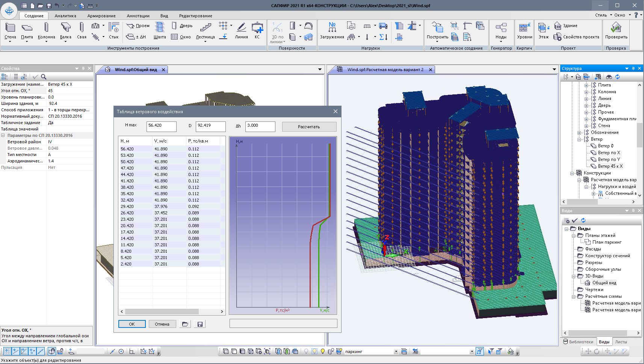Click the Лестница (stairs) tool icon
The width and height of the screenshot is (644, 364).
pos(205,27)
